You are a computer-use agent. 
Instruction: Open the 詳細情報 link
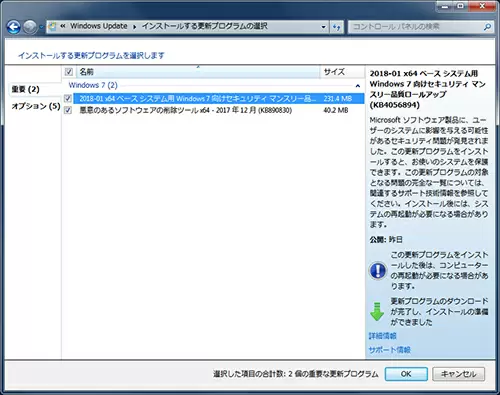(x=382, y=336)
